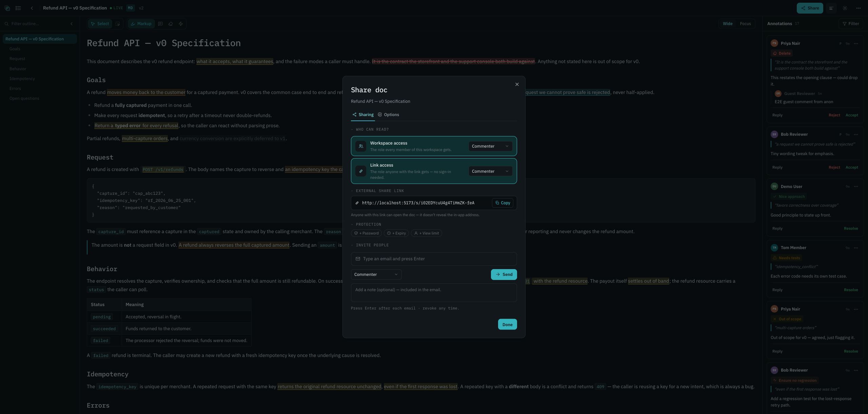Screen dimensions: 868x414
Task: Go back using header chevron arrow
Action: tap(32, 8)
